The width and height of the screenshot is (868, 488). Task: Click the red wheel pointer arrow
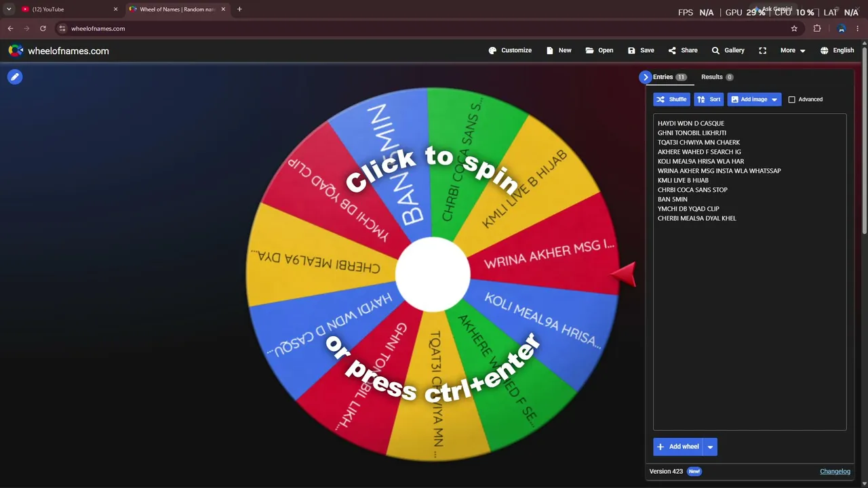coord(624,274)
